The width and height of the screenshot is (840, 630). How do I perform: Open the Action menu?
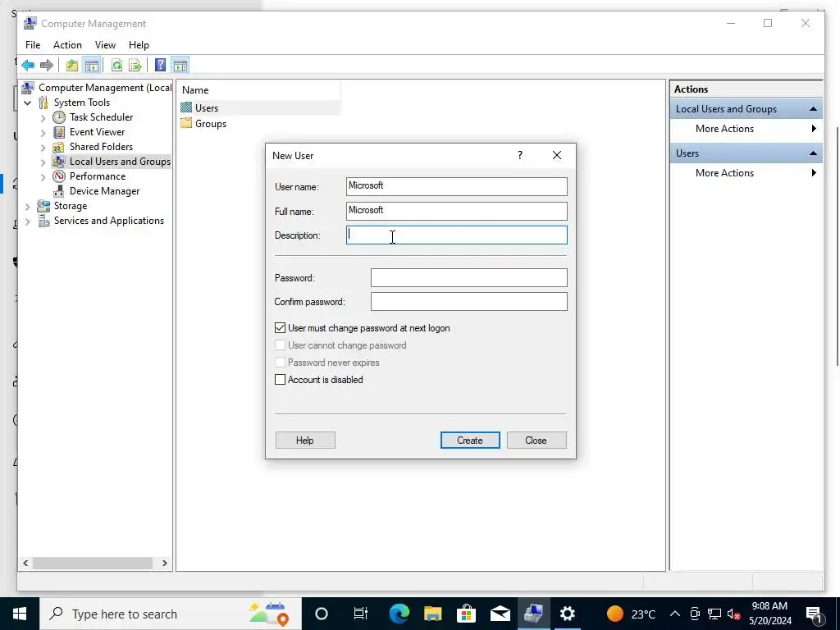(67, 45)
